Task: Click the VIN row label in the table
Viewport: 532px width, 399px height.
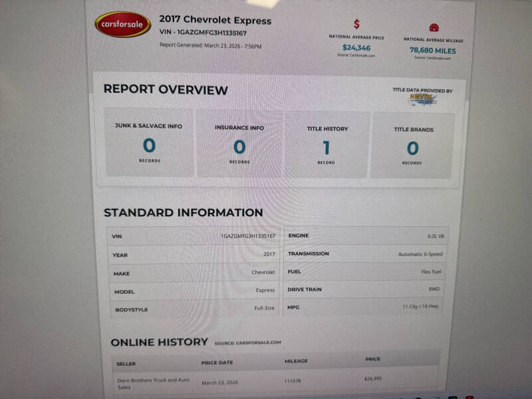Action: [x=117, y=237]
